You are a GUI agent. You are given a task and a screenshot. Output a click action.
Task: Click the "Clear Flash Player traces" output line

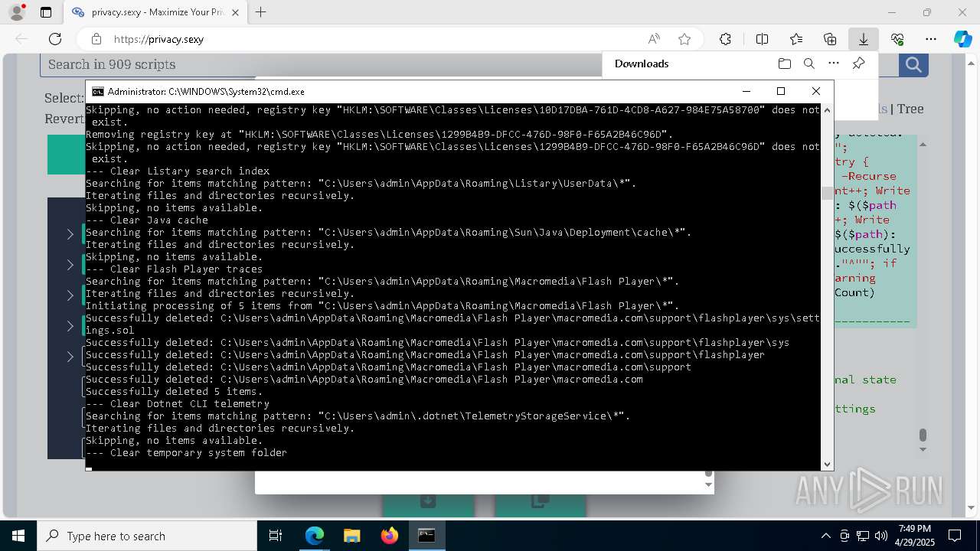(x=175, y=269)
